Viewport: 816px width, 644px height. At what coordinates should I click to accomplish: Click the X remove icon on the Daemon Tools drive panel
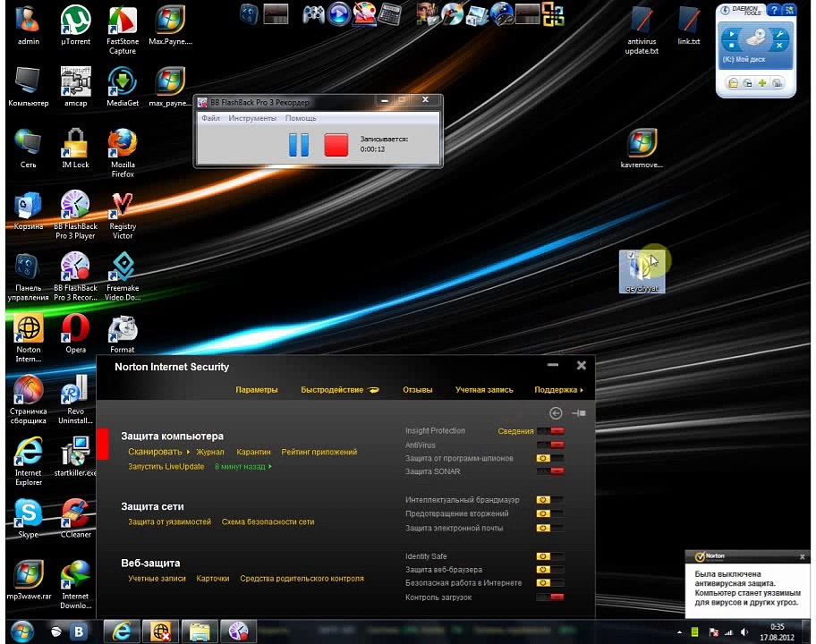tap(779, 46)
